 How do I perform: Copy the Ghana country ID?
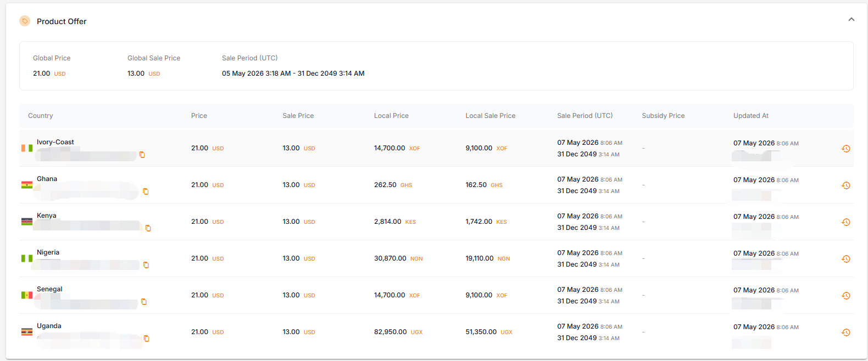click(x=146, y=191)
